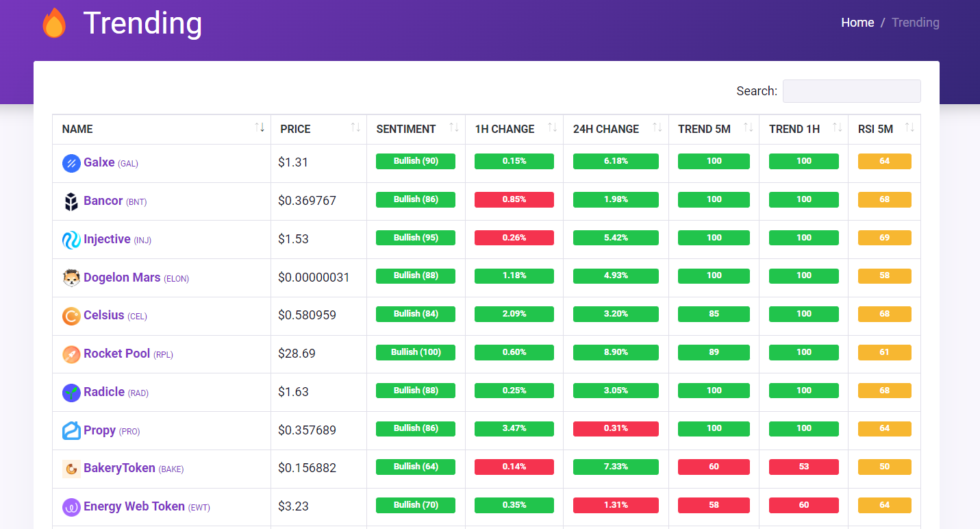Image resolution: width=980 pixels, height=529 pixels.
Task: Click Rocket Pool Bullish (100) sentiment badge
Action: [416, 352]
